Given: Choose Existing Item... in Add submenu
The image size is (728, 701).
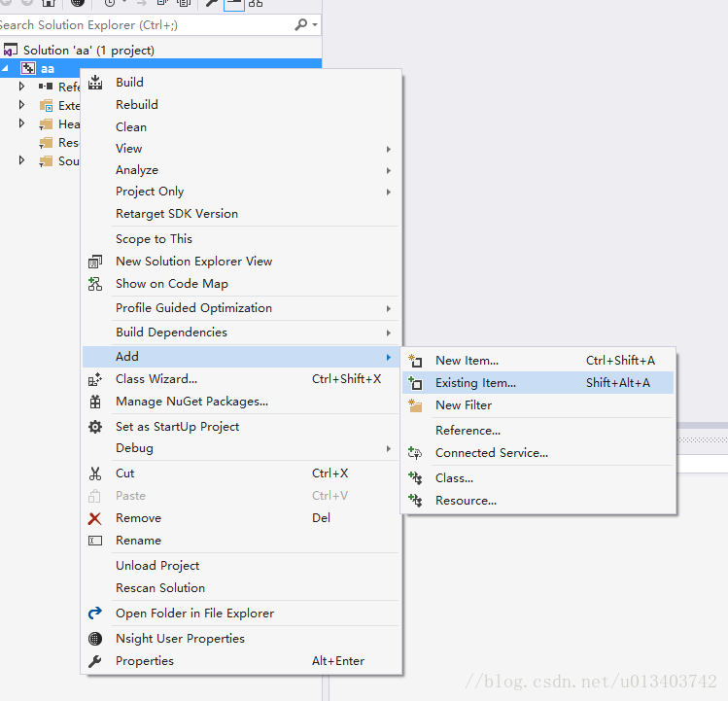Looking at the screenshot, I should pyautogui.click(x=537, y=383).
